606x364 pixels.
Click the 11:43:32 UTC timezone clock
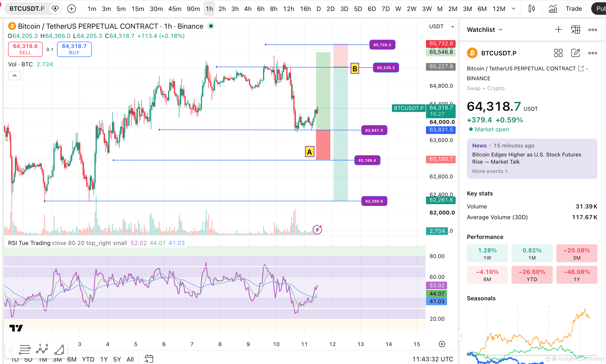click(433, 359)
